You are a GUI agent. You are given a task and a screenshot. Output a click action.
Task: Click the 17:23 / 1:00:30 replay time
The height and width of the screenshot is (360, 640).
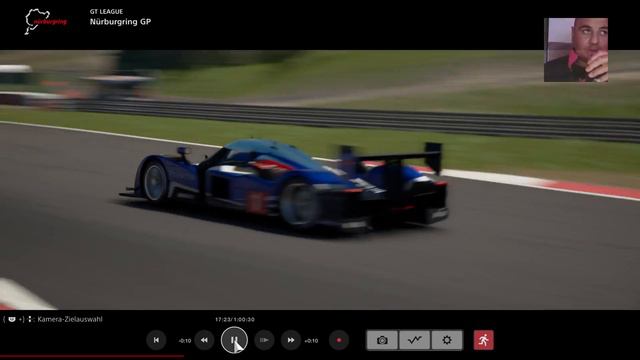(235, 320)
